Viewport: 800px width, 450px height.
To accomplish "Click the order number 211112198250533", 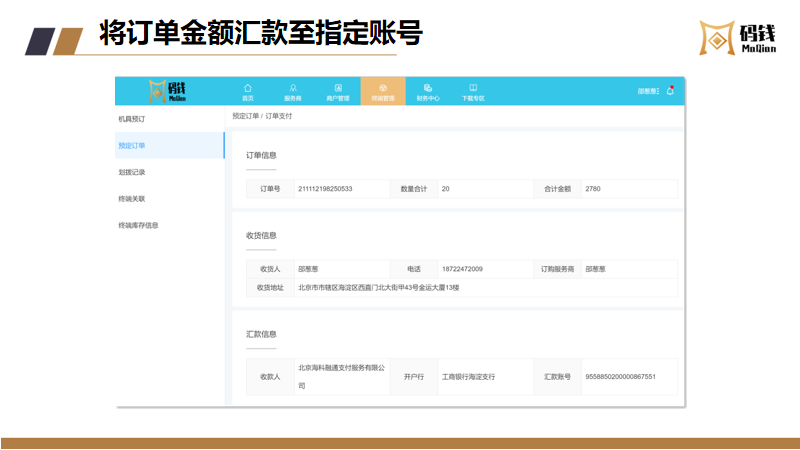I will pyautogui.click(x=325, y=188).
